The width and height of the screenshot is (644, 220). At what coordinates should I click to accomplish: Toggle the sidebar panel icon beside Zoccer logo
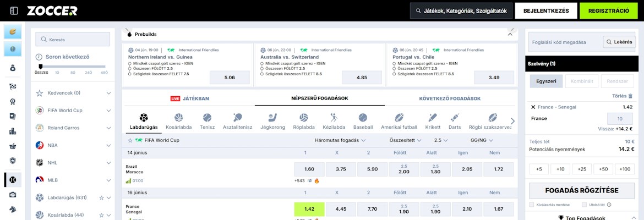click(14, 10)
